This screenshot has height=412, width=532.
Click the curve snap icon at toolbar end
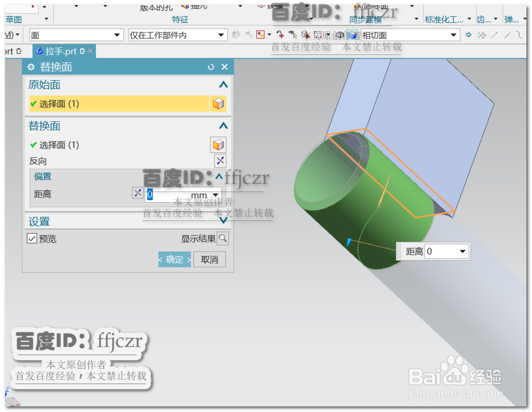point(519,35)
